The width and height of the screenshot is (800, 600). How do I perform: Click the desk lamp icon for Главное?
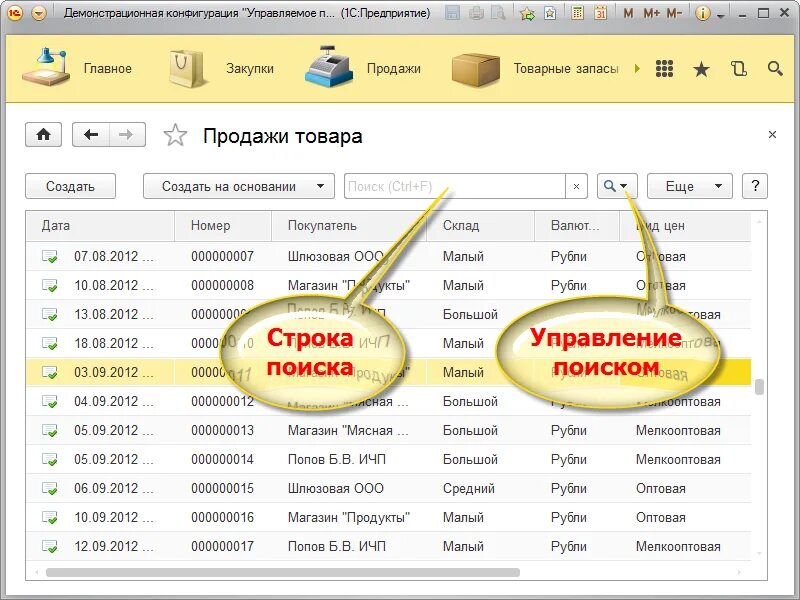point(46,67)
